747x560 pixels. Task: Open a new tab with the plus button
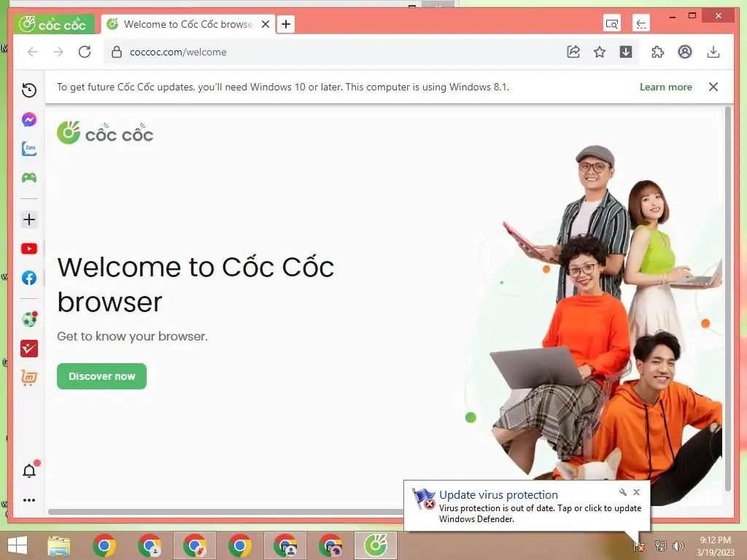286,24
